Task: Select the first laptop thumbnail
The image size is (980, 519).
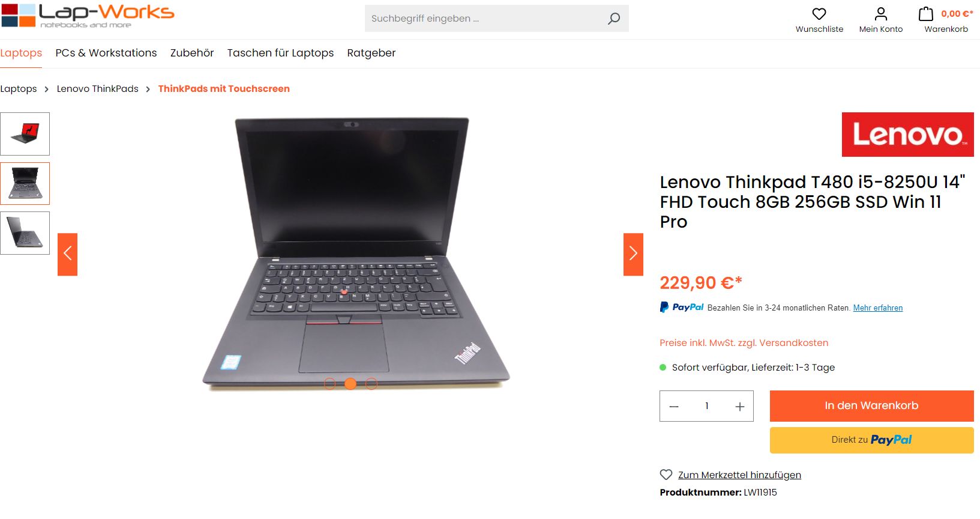Action: coord(25,134)
